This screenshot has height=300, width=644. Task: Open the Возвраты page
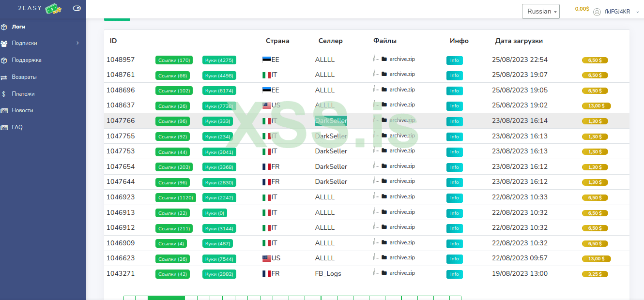pos(24,77)
